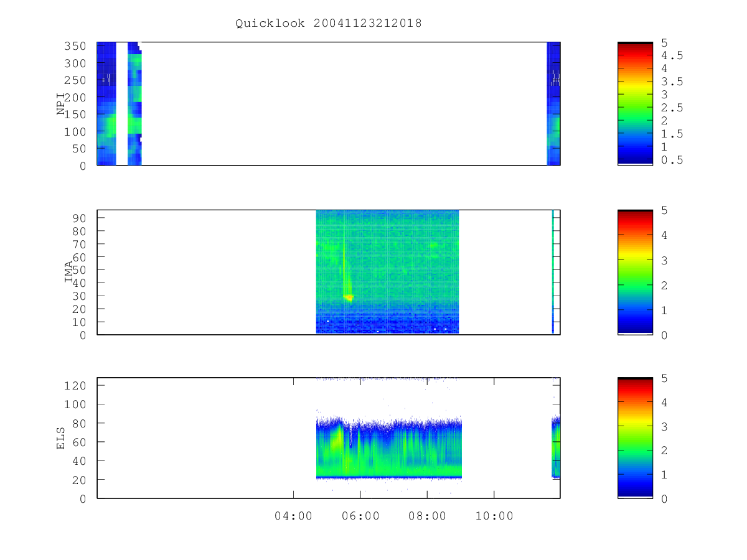Click the 06:00 time tick label
747x560 pixels.
click(360, 516)
